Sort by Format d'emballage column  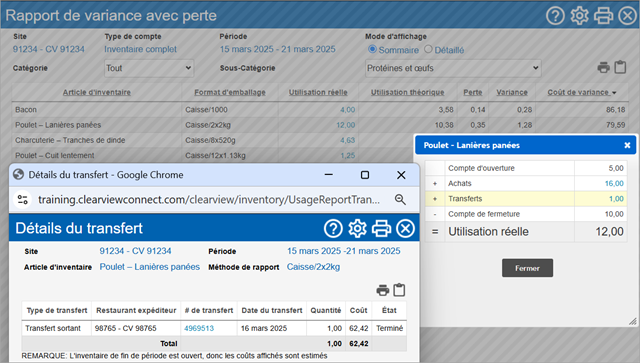pos(230,93)
